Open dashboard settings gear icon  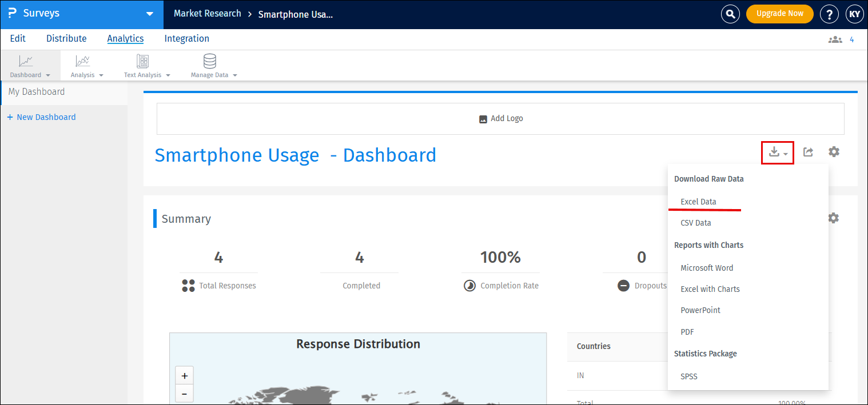click(834, 152)
